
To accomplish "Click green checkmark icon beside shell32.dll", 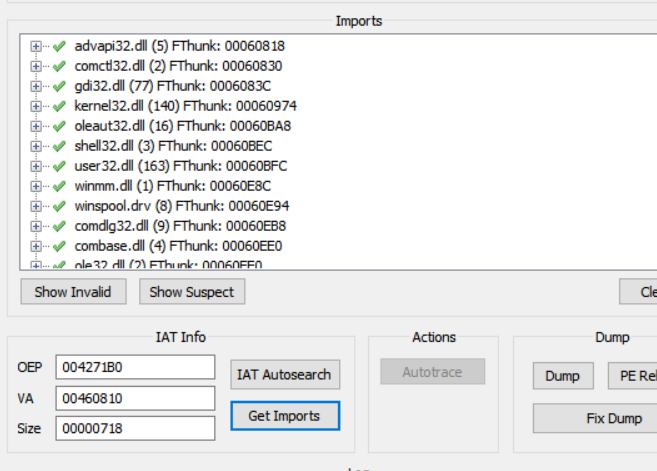I will (x=59, y=146).
